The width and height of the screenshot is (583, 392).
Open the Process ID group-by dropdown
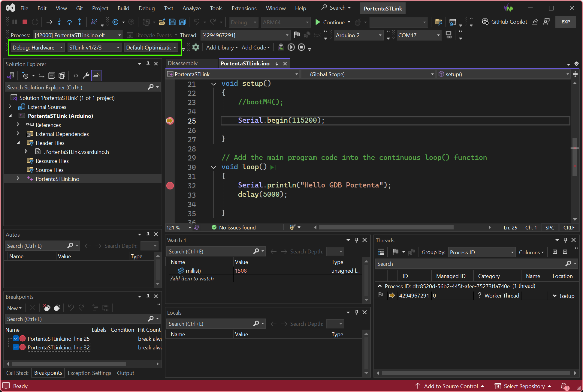[x=482, y=252]
